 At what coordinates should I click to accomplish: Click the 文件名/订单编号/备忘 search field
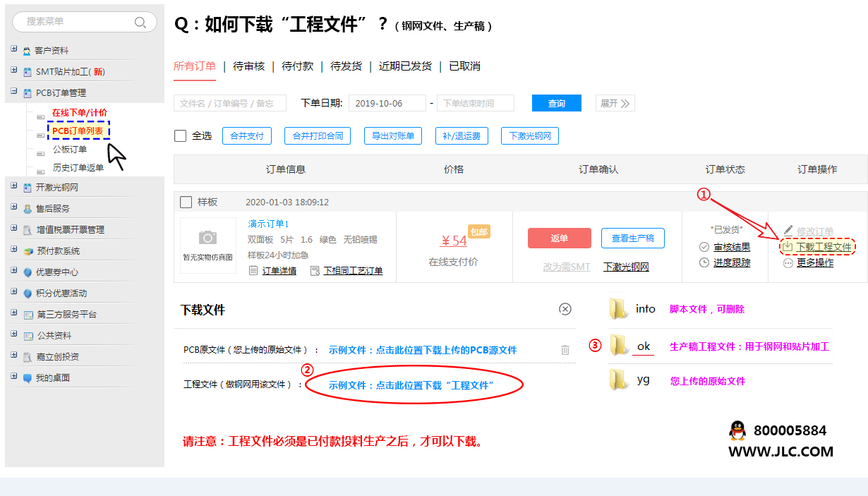click(229, 103)
